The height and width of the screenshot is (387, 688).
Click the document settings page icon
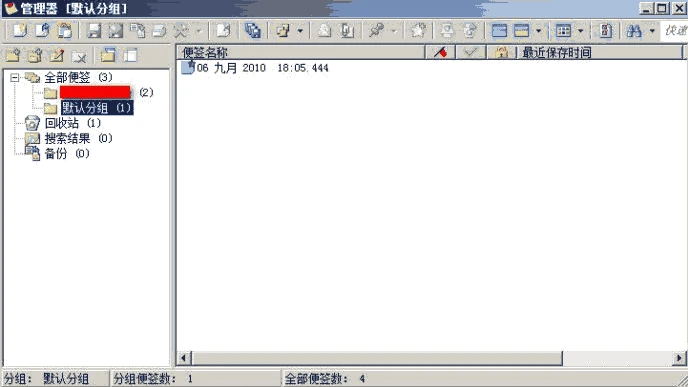coord(606,30)
